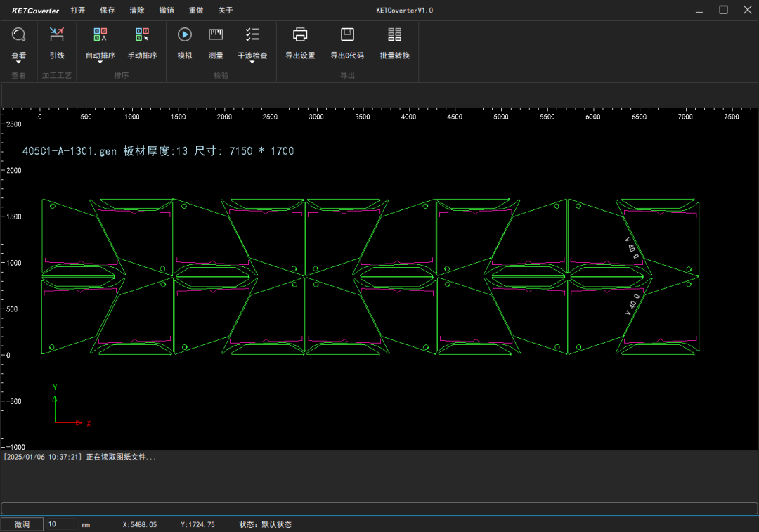This screenshot has width=759, height=532.
Task: Export G-code using the save icon
Action: 347,35
